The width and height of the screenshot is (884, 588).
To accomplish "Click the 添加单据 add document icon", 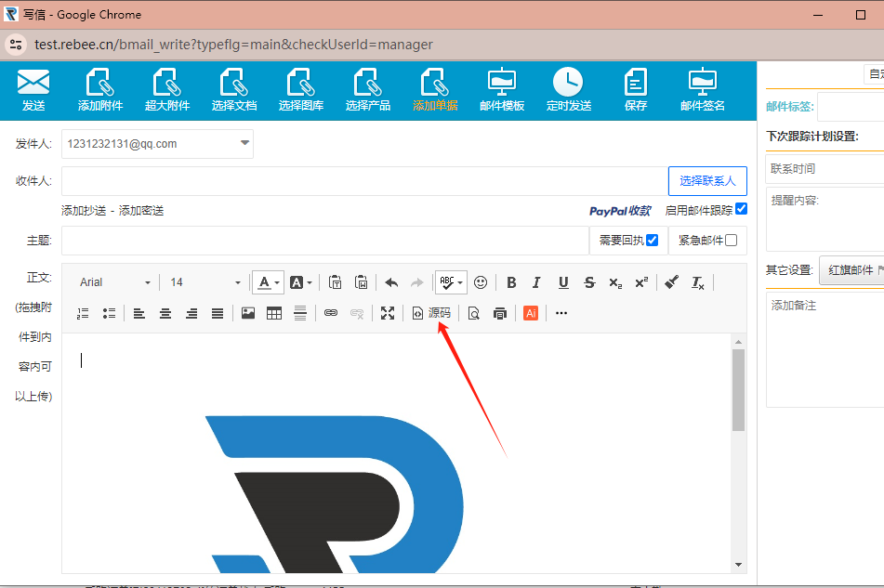I will 435,89.
